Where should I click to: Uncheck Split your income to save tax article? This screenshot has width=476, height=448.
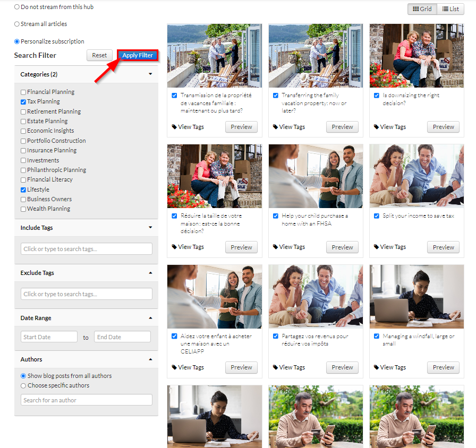pyautogui.click(x=377, y=216)
